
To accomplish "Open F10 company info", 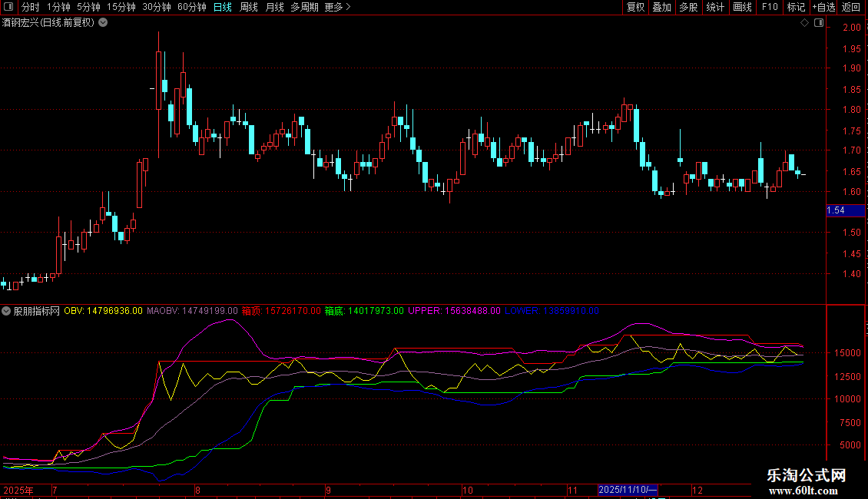I will click(769, 7).
